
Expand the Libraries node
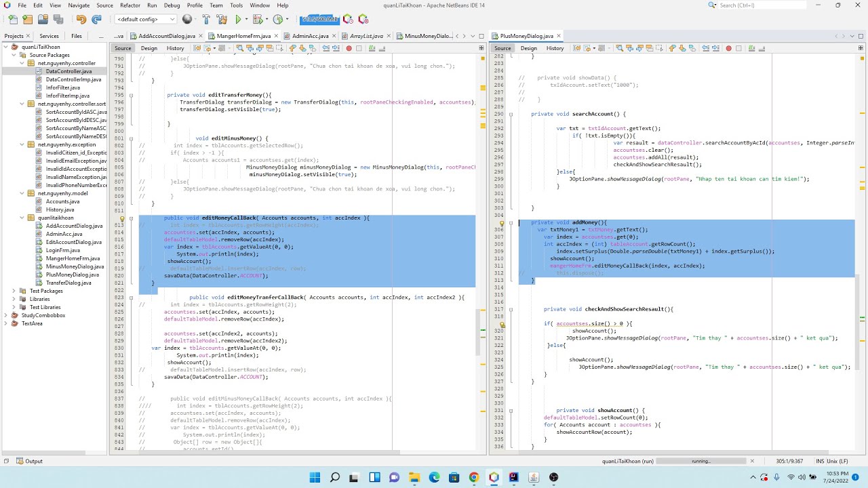tap(14, 299)
